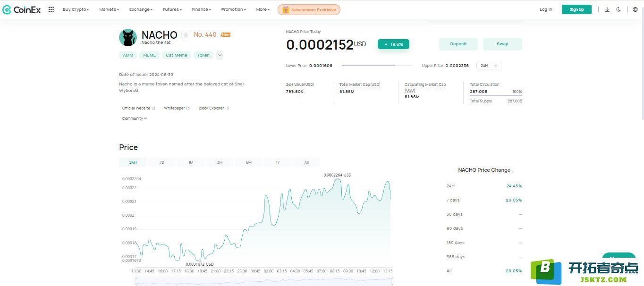Switch chart to 6M tab

249,162
